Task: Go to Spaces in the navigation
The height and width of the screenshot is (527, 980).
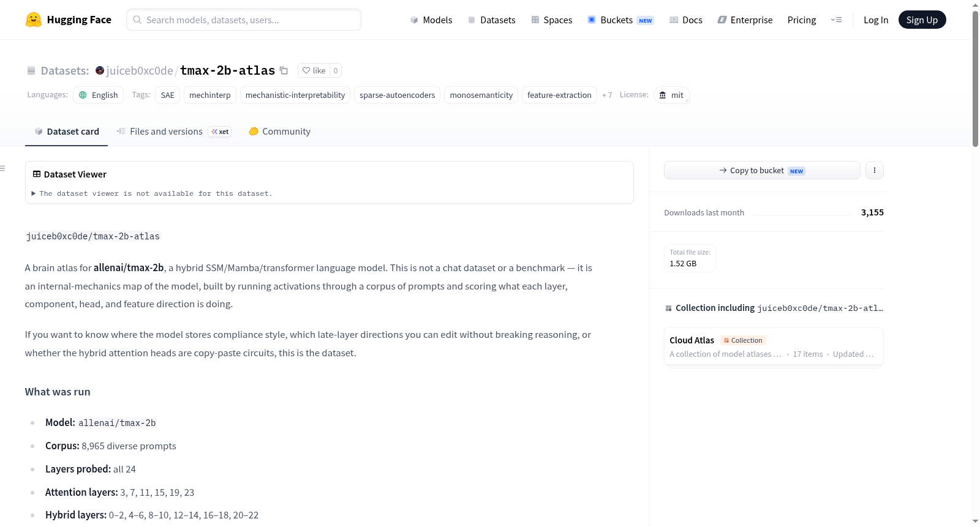Action: (x=552, y=20)
